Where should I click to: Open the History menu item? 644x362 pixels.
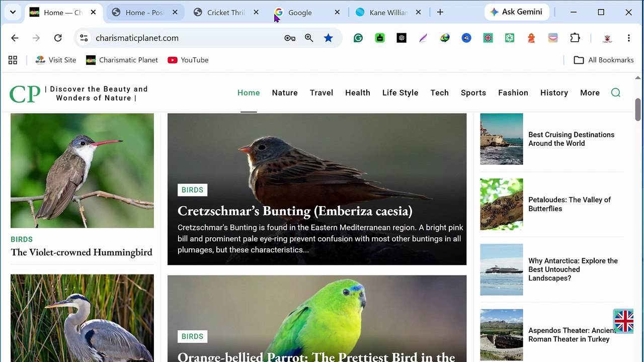point(554,93)
